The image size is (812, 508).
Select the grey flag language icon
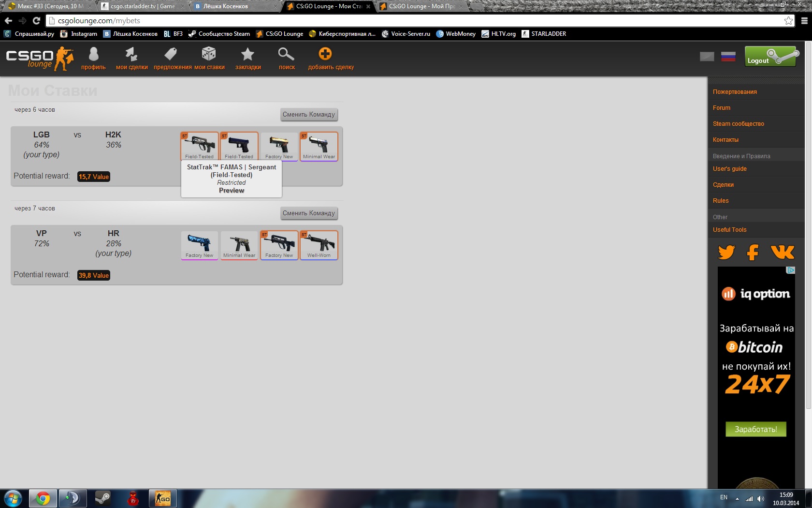pyautogui.click(x=707, y=57)
